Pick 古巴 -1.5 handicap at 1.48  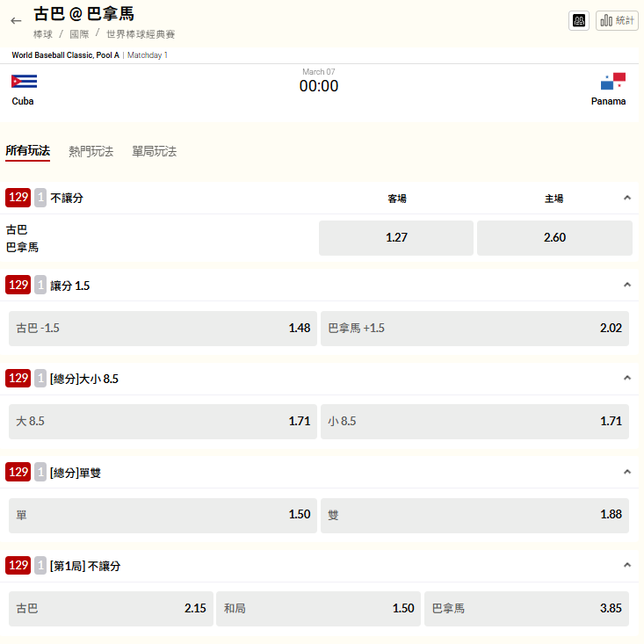[163, 328]
